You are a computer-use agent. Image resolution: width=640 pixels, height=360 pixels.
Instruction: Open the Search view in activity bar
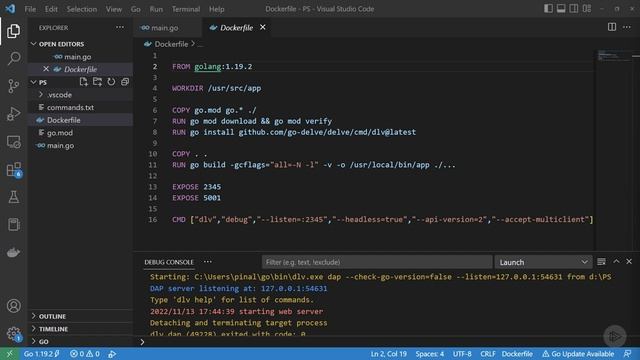pos(13,58)
